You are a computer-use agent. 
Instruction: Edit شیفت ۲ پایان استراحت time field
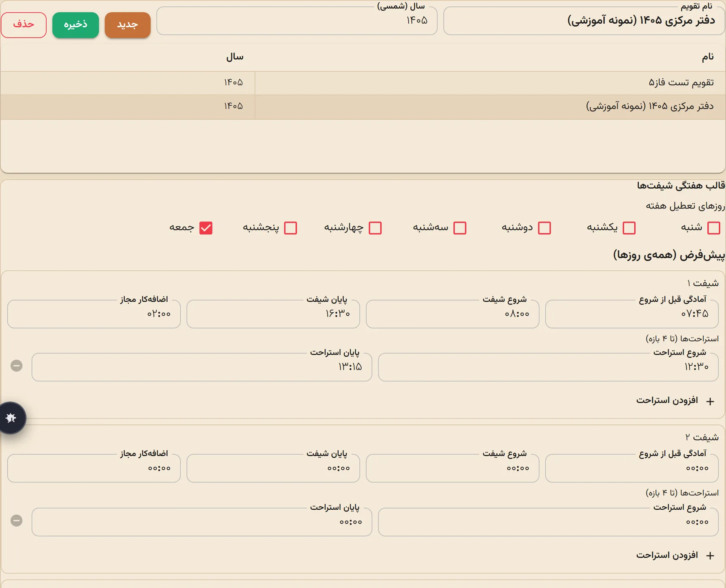coord(202,522)
